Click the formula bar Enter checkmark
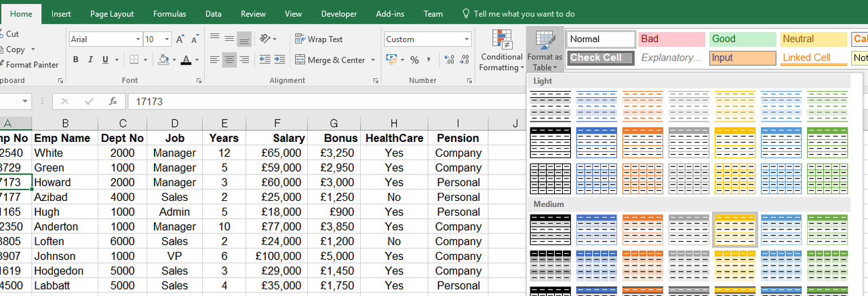 89,102
